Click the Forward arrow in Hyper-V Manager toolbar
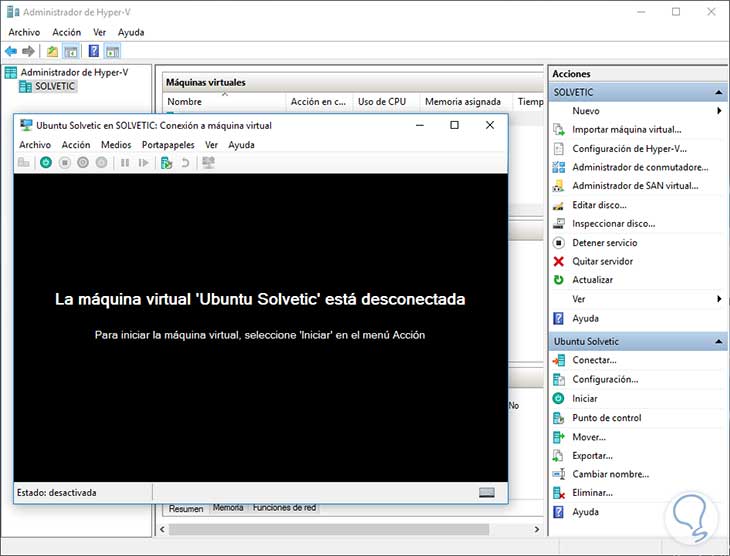This screenshot has width=730, height=556. click(28, 51)
